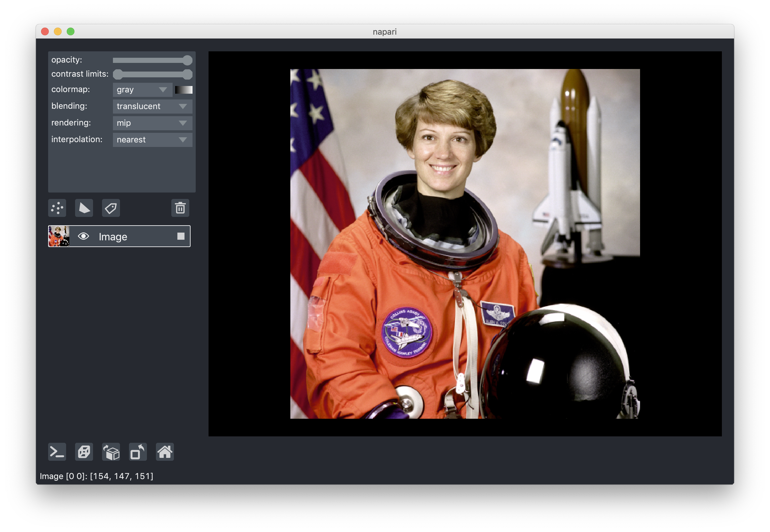Click the Image layer name
The image size is (770, 532).
point(113,237)
